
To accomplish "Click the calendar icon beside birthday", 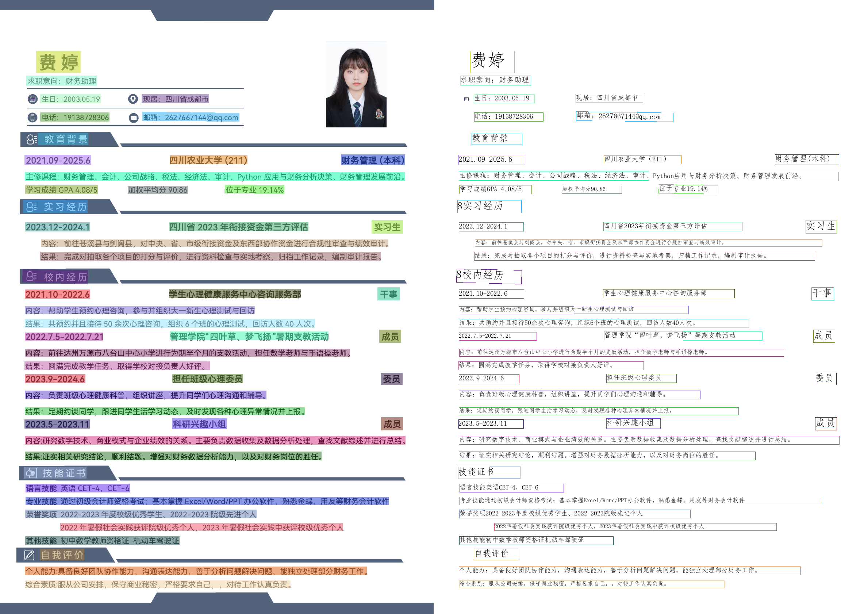I will 32,99.
